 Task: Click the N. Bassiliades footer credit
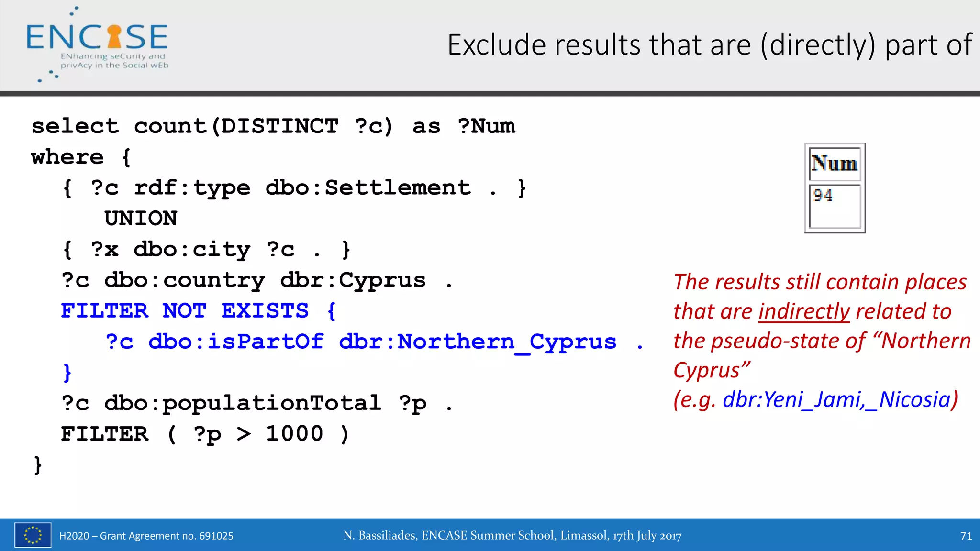512,536
